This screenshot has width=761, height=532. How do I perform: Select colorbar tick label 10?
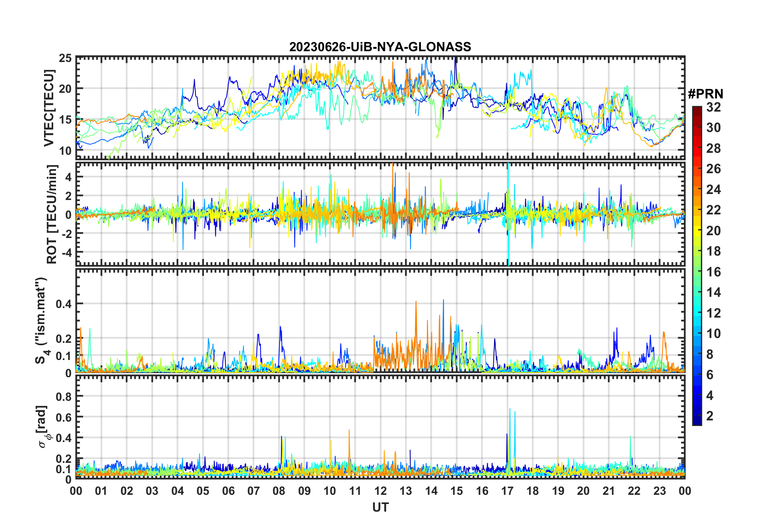[713, 334]
